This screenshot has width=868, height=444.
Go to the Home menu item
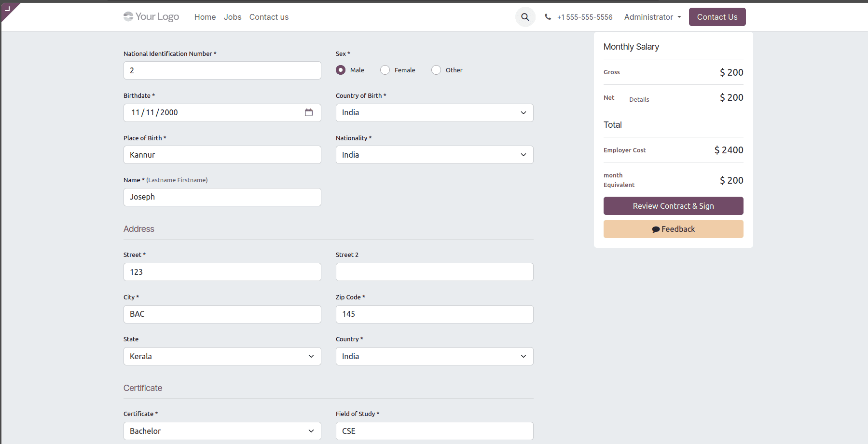click(x=205, y=17)
